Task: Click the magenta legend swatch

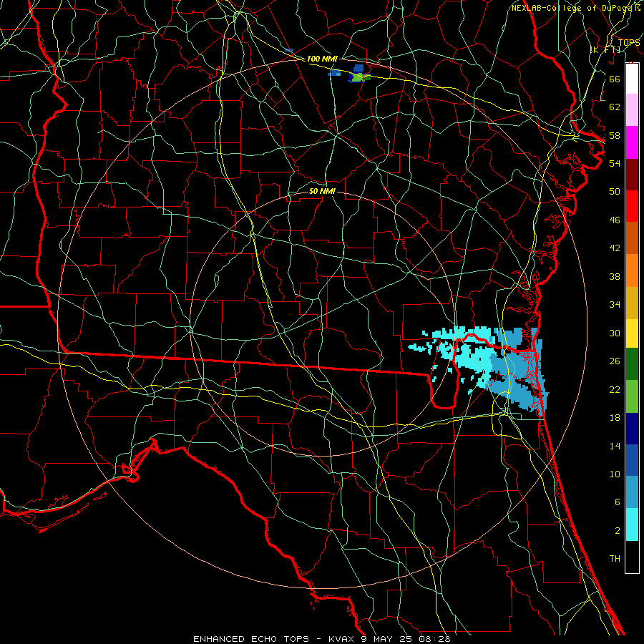Action: tap(632, 142)
